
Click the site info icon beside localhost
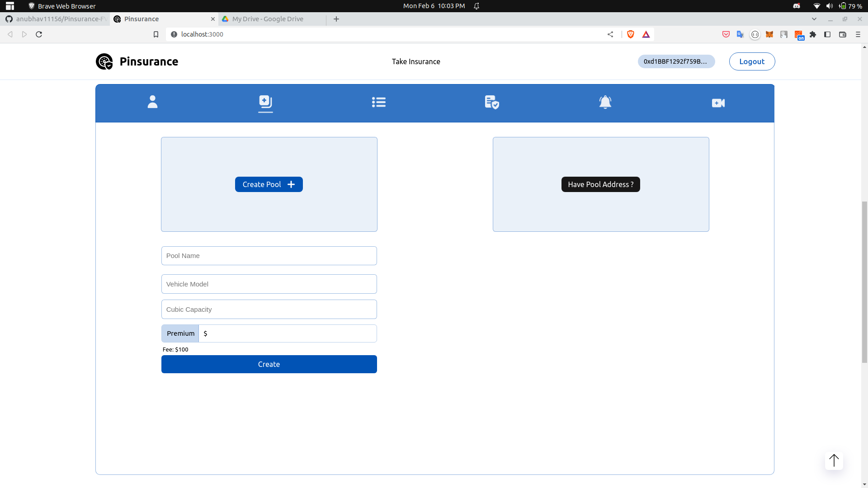click(x=174, y=34)
